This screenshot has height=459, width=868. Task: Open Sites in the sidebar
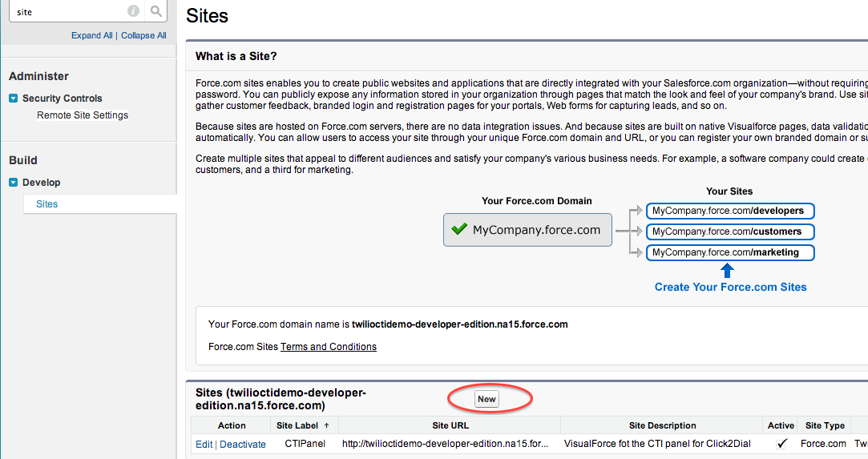47,204
